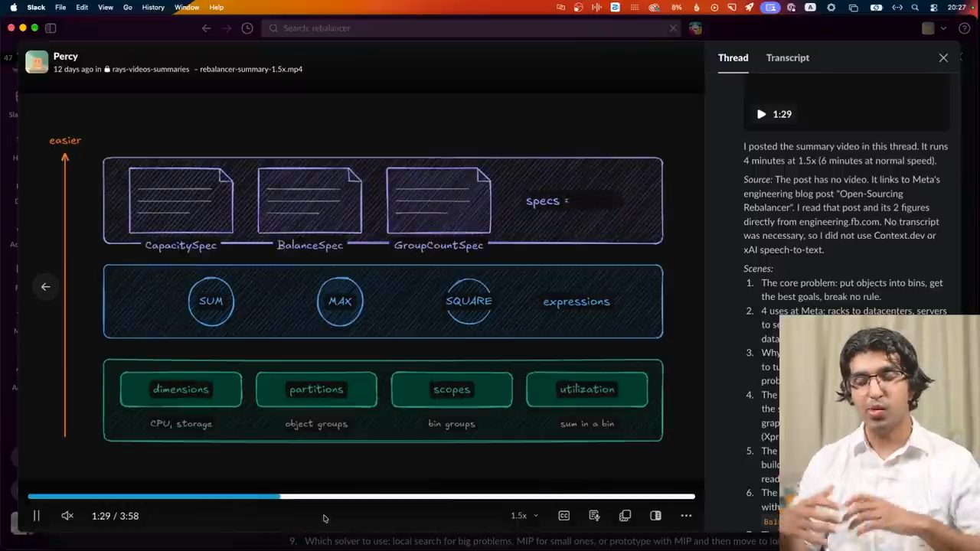
Task: Expand the user status dropdown chevron
Action: pyautogui.click(x=943, y=28)
